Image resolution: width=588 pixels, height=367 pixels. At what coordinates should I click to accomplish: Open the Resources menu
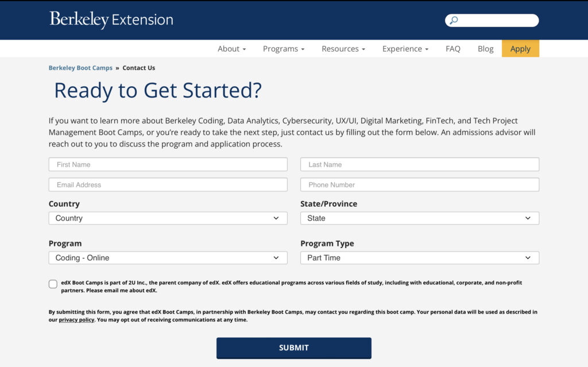343,49
